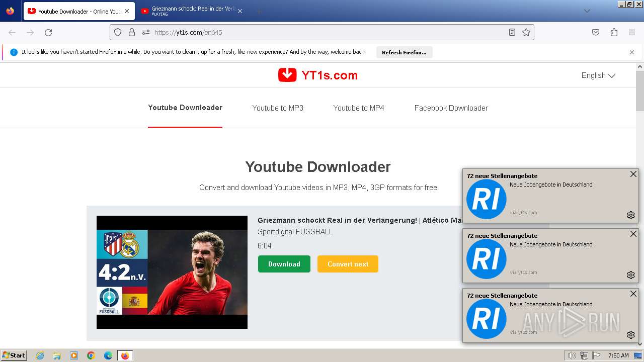Open settings gear of middle notification
This screenshot has height=362, width=644.
(x=631, y=275)
